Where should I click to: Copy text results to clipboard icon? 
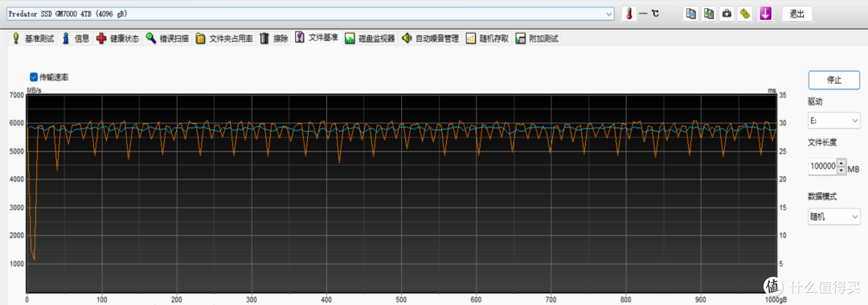pos(691,14)
